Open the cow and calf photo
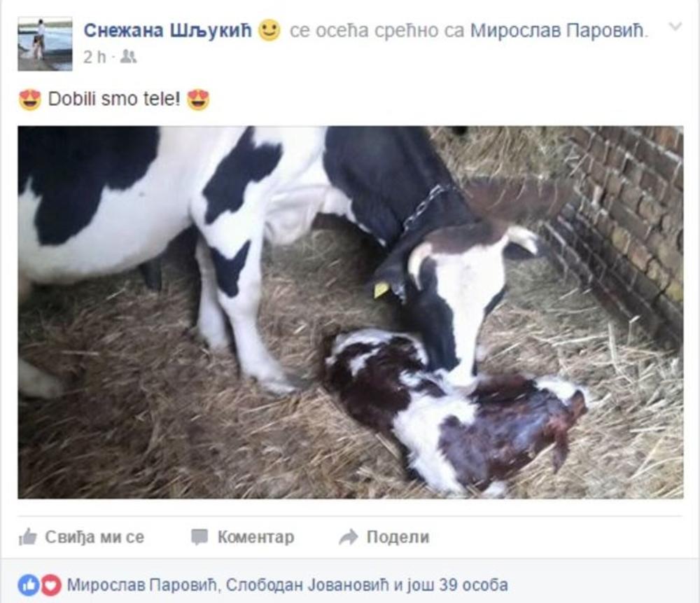This screenshot has height=603, width=700. click(351, 312)
